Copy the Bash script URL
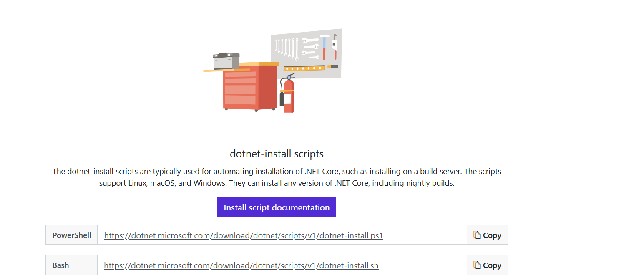 (487, 265)
